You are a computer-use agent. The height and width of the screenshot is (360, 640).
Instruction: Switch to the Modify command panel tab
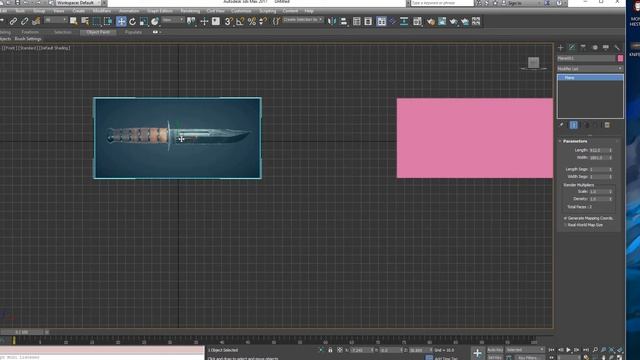(572, 48)
